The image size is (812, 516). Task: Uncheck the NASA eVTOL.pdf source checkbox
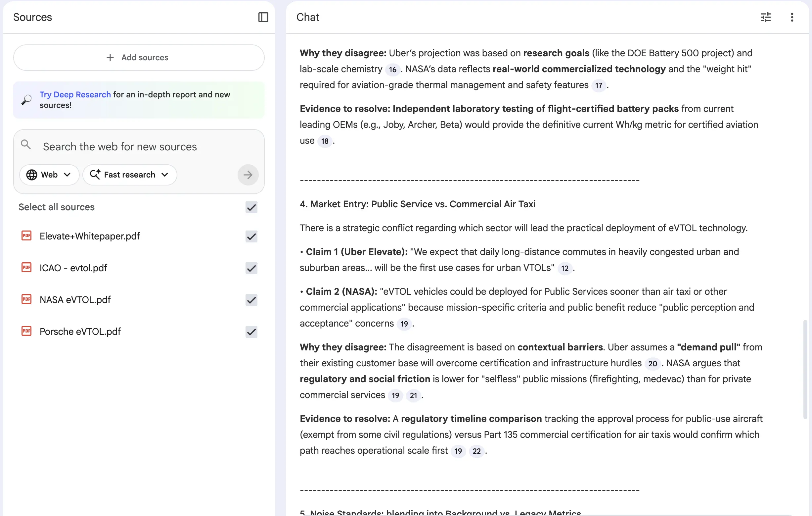[251, 300]
